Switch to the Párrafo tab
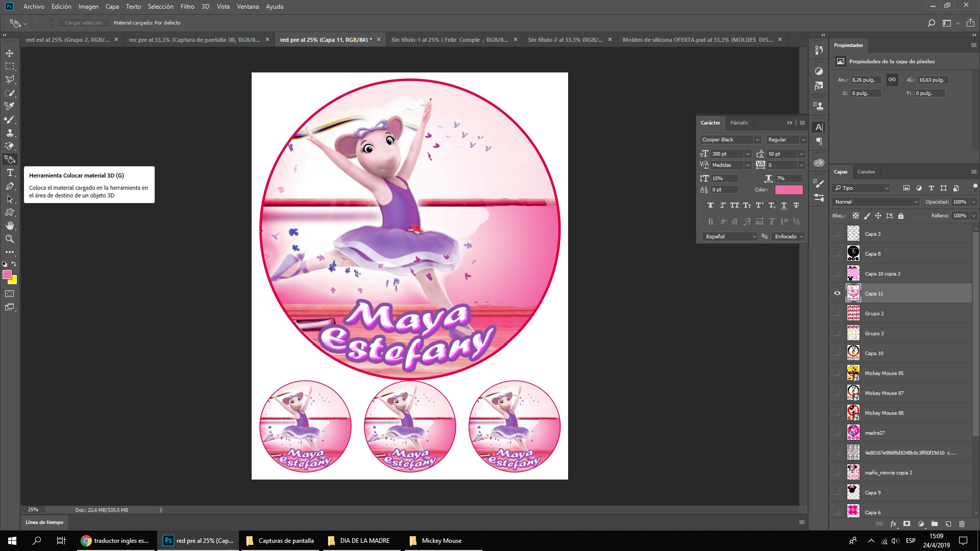The height and width of the screenshot is (551, 980). coord(739,123)
